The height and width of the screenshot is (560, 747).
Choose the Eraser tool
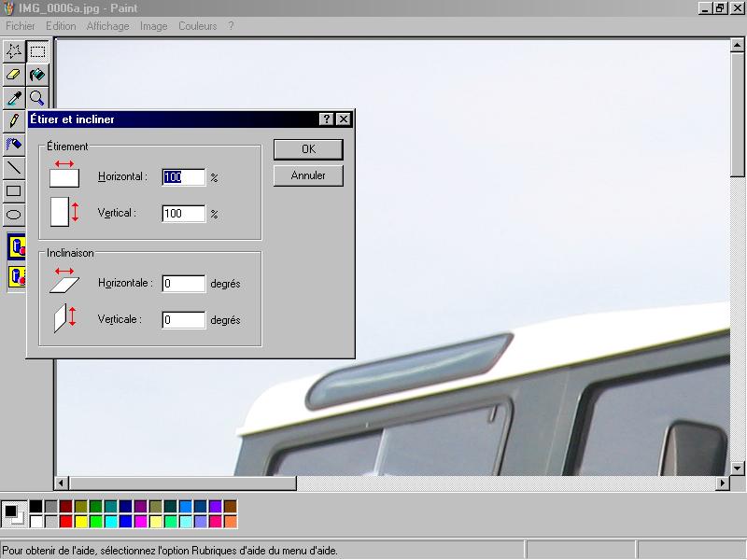[14, 75]
